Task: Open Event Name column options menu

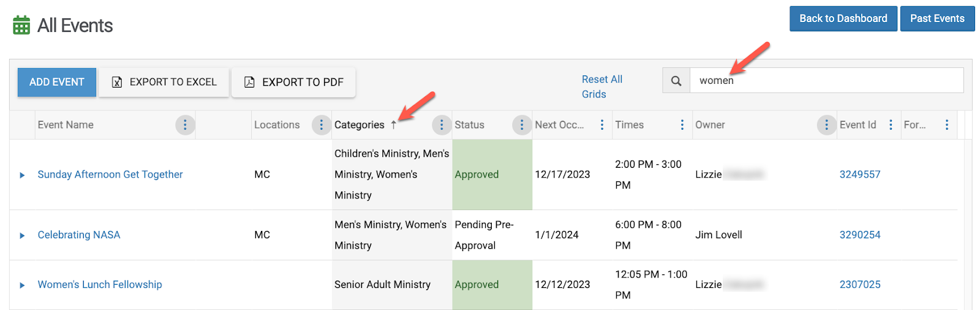Action: click(x=185, y=125)
